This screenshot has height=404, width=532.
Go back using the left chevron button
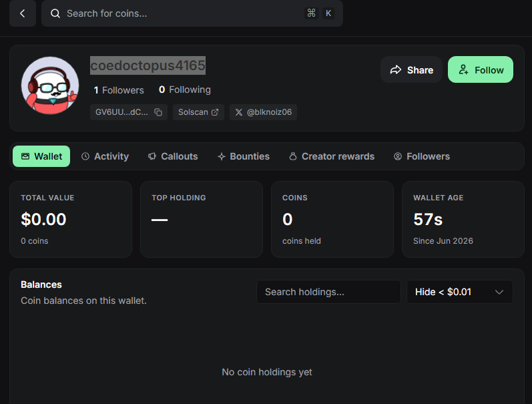click(x=23, y=13)
